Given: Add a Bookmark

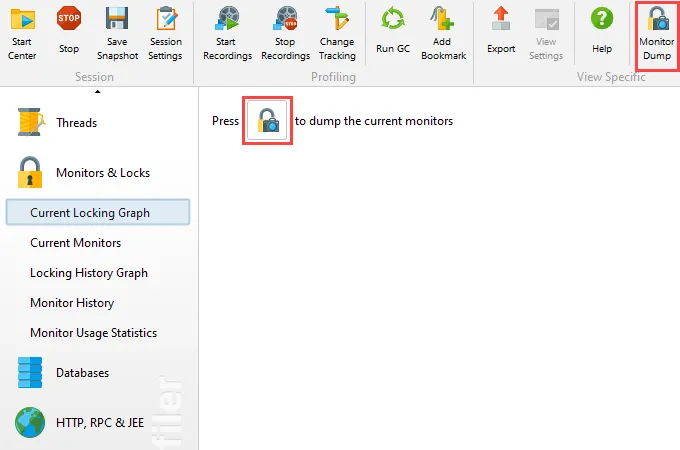Looking at the screenshot, I should [x=443, y=33].
